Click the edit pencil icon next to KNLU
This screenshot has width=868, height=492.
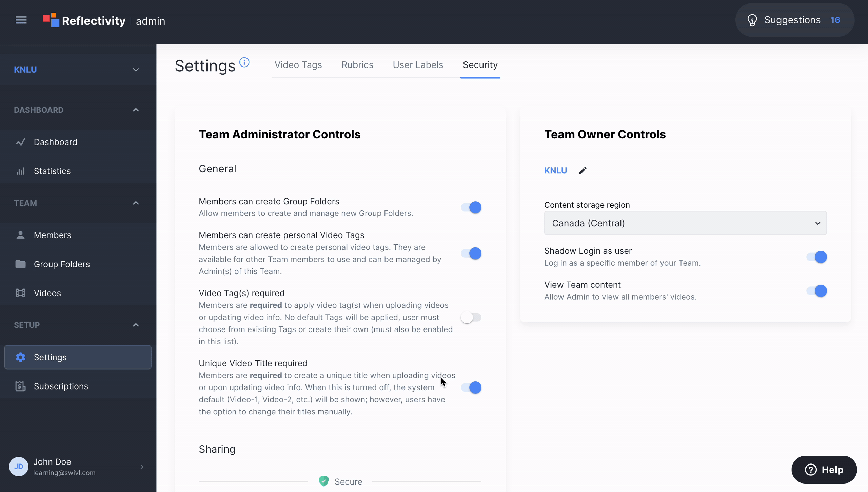pos(583,171)
